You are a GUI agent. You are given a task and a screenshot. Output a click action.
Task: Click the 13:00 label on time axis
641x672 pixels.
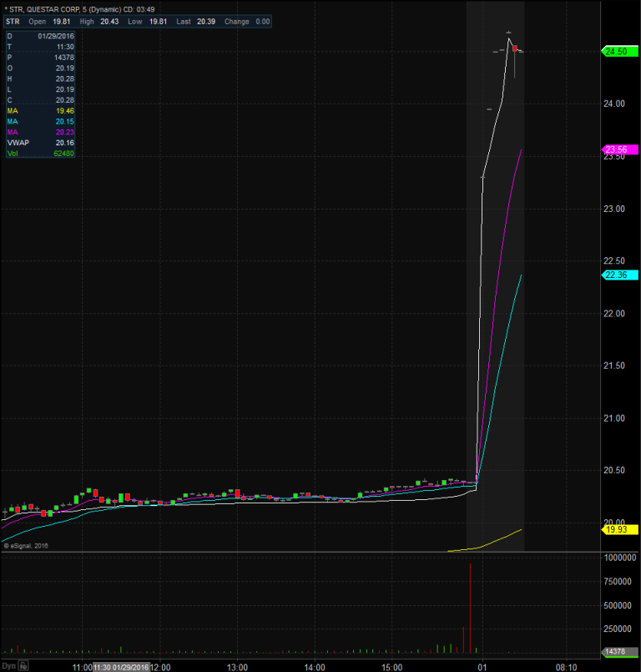coord(237,667)
